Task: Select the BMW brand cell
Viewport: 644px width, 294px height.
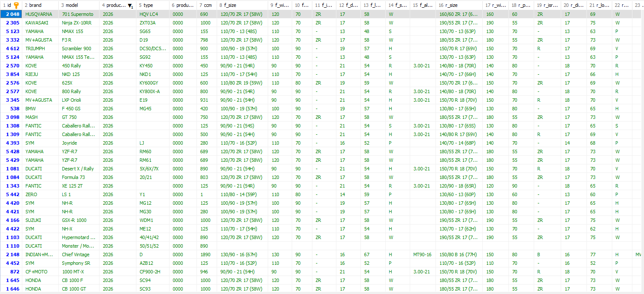Action: tap(40, 109)
